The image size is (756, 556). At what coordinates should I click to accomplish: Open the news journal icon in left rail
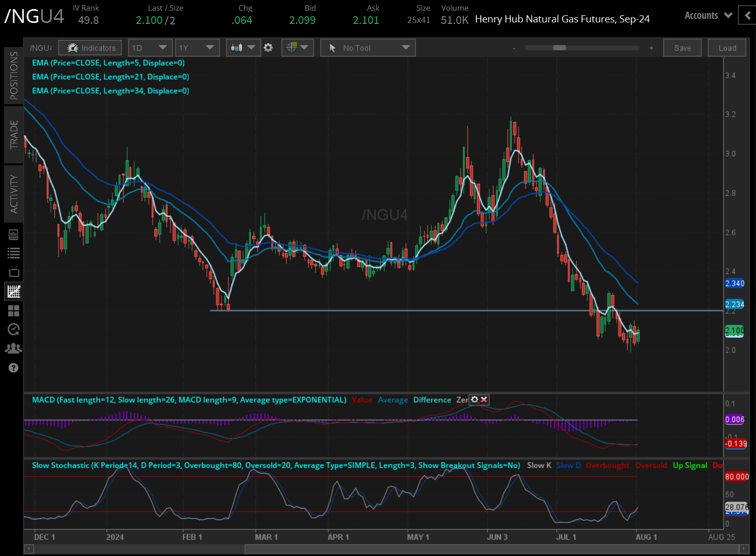pyautogui.click(x=14, y=235)
